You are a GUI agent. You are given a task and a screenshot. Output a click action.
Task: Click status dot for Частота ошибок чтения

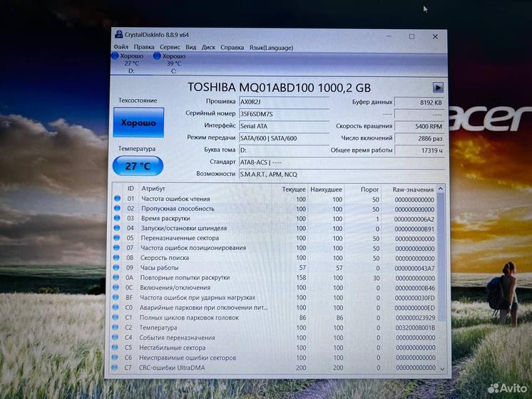118,198
